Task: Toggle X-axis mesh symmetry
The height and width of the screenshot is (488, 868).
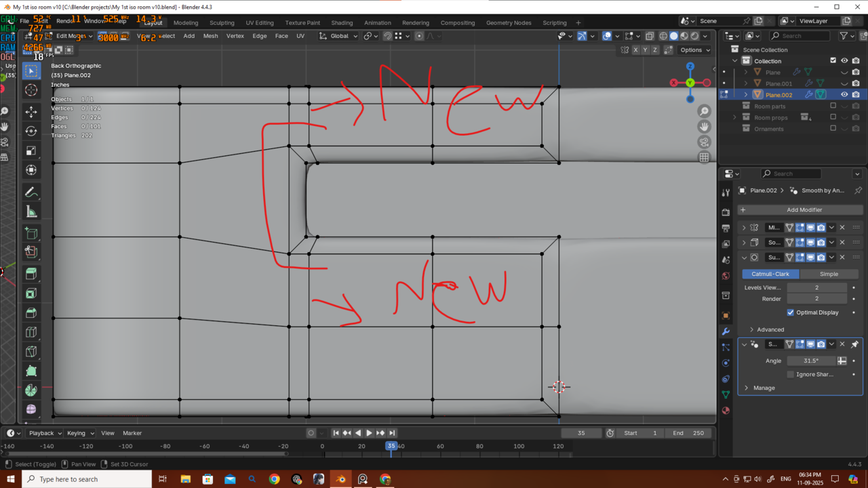Action: tap(636, 50)
